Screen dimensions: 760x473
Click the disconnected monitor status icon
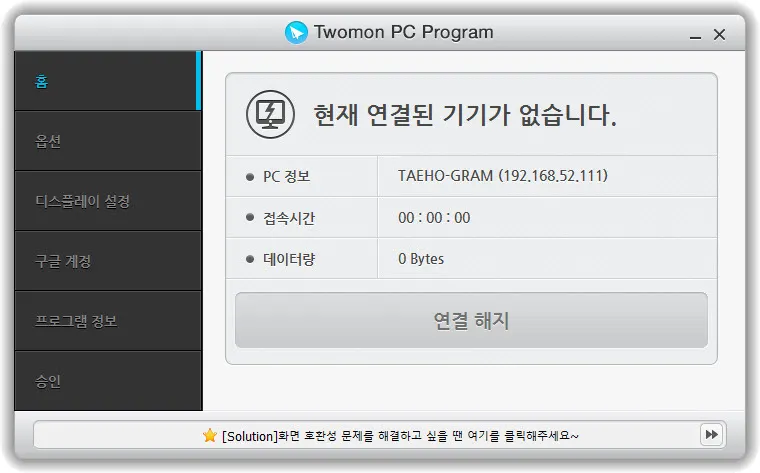pos(270,114)
